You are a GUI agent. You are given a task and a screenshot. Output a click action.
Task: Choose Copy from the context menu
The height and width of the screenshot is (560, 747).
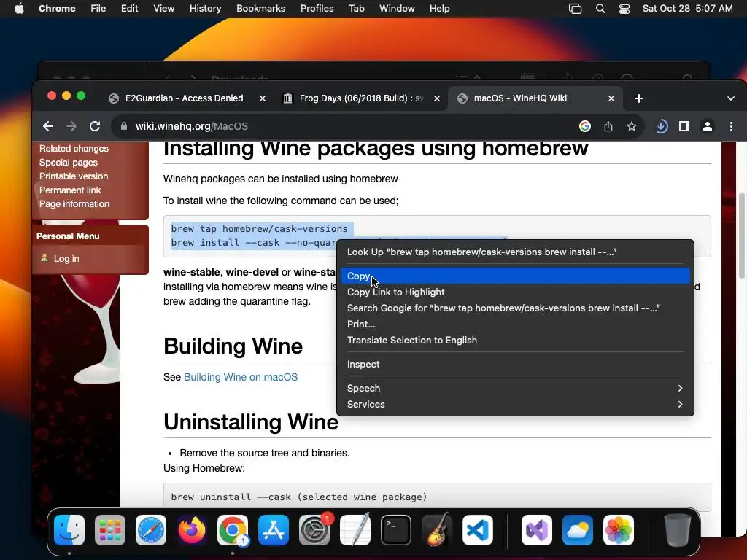516,276
